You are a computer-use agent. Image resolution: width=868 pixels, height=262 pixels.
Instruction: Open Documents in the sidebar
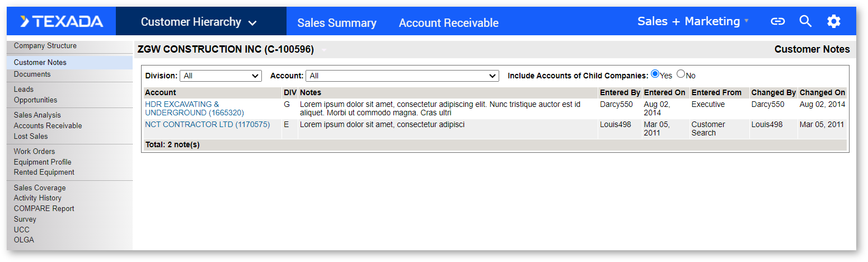pos(32,74)
